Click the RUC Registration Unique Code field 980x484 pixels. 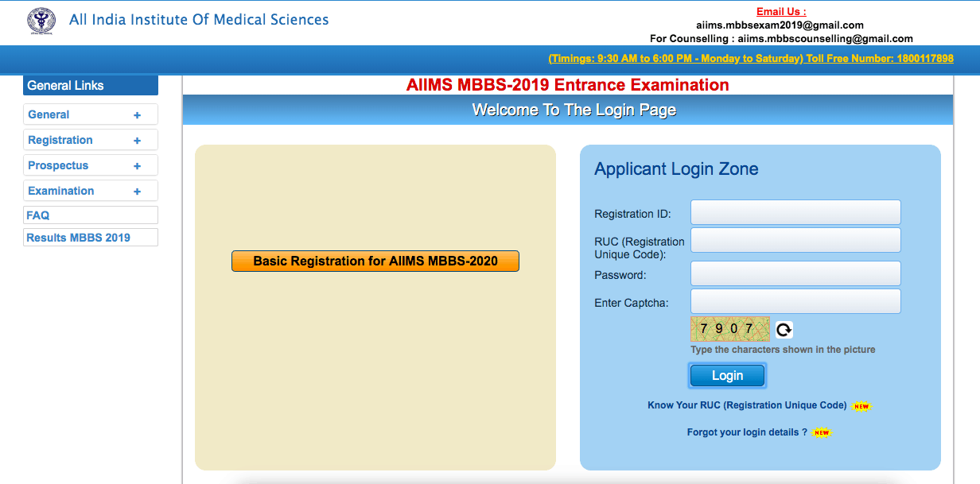[x=795, y=240]
